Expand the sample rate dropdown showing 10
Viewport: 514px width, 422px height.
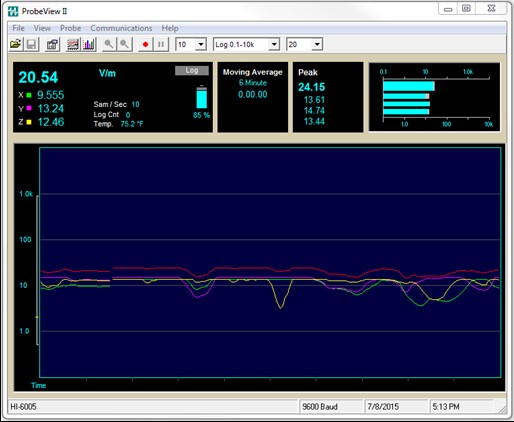(x=201, y=44)
